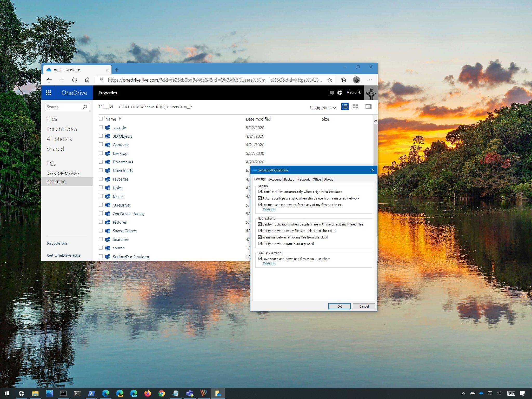Screen dimensions: 532x399
Task: Open Firefox from the taskbar
Action: [148, 393]
